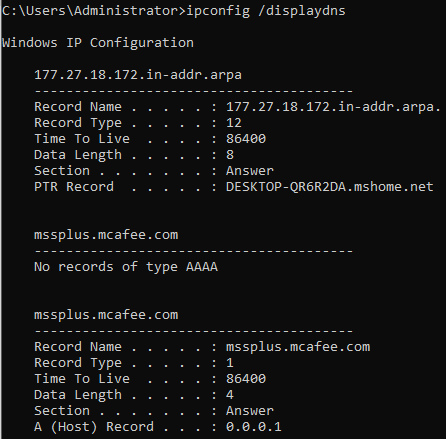This screenshot has width=446, height=439.
Task: Click the first Time To Live 86400
Action: click(246, 139)
